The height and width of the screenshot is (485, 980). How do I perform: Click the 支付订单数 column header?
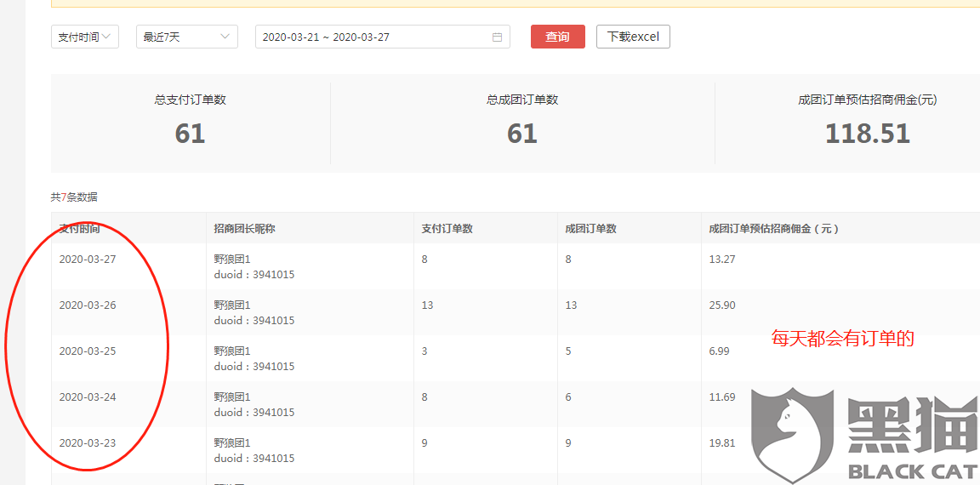point(447,228)
